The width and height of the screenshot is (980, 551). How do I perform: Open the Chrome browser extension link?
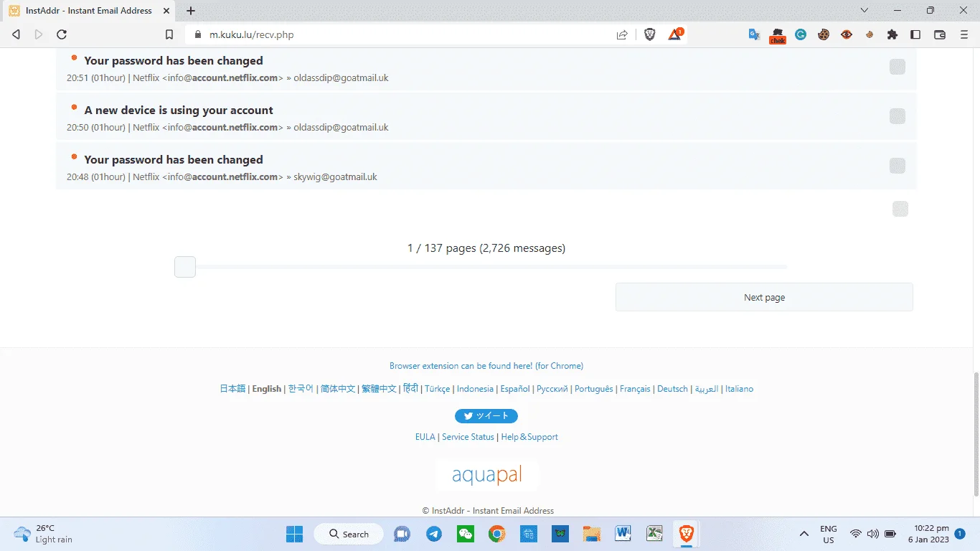coord(486,366)
